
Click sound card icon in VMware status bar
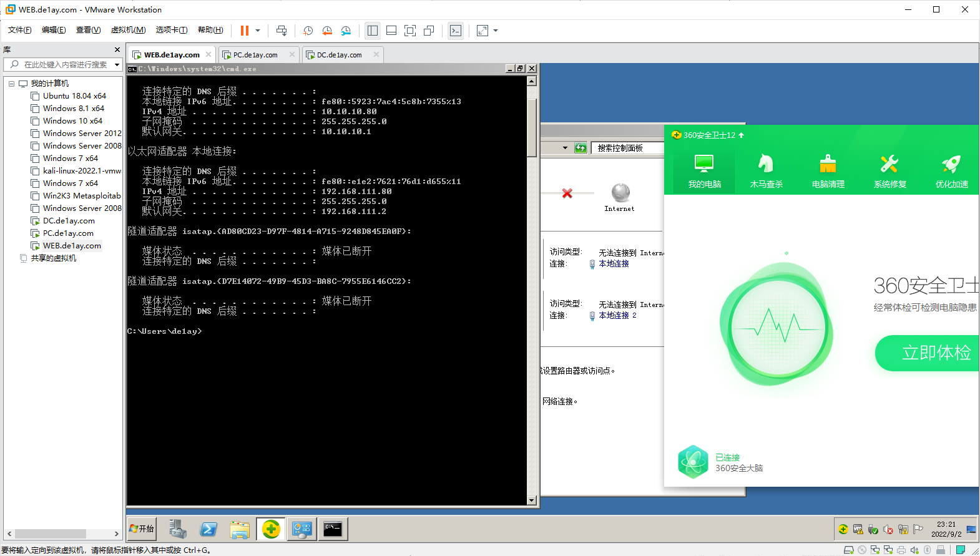pyautogui.click(x=914, y=550)
